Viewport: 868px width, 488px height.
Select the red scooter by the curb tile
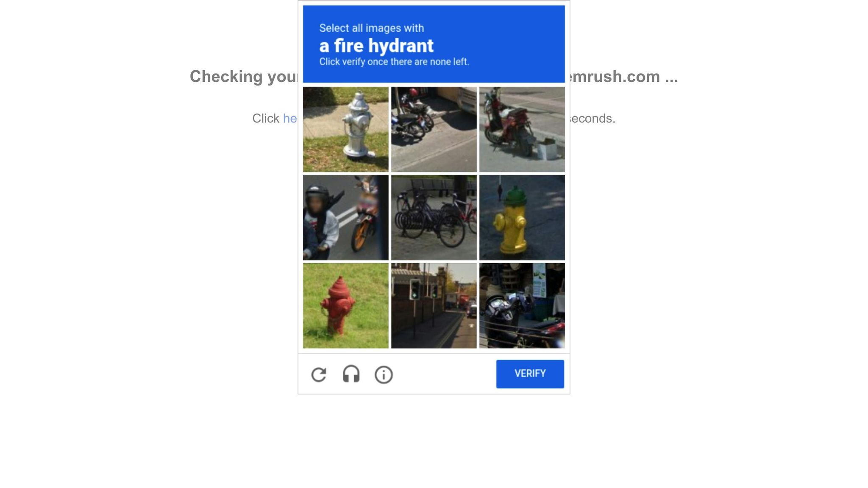coord(522,129)
